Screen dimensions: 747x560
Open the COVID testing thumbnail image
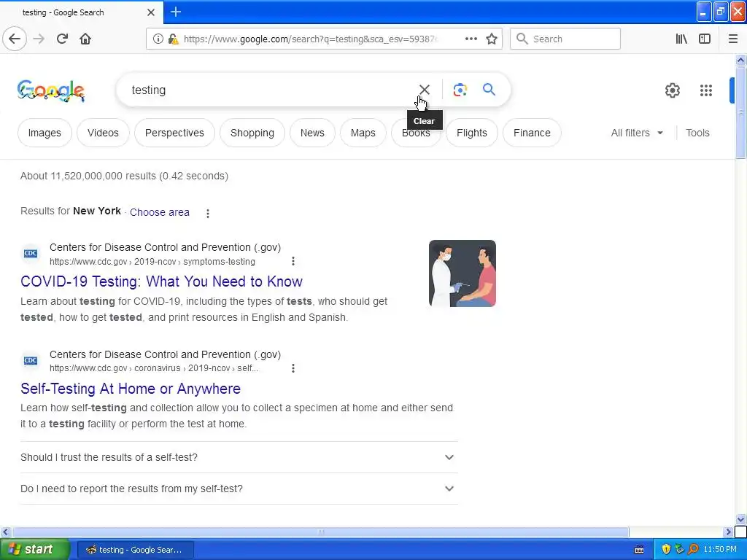pyautogui.click(x=462, y=273)
